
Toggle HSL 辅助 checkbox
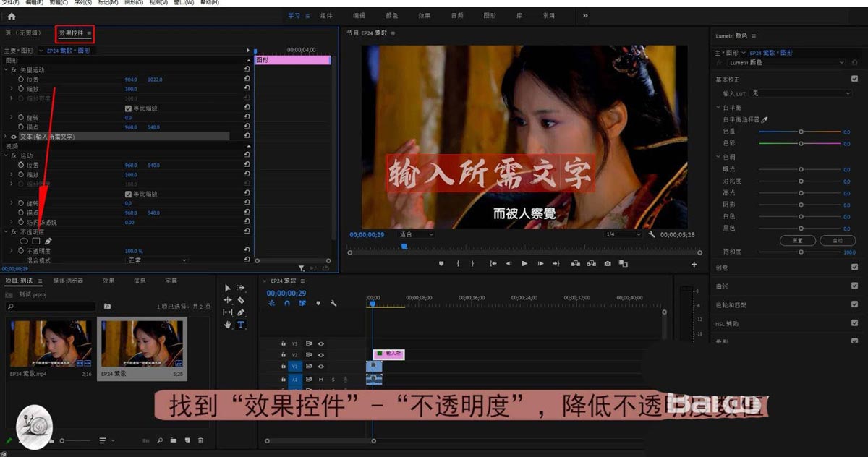854,323
